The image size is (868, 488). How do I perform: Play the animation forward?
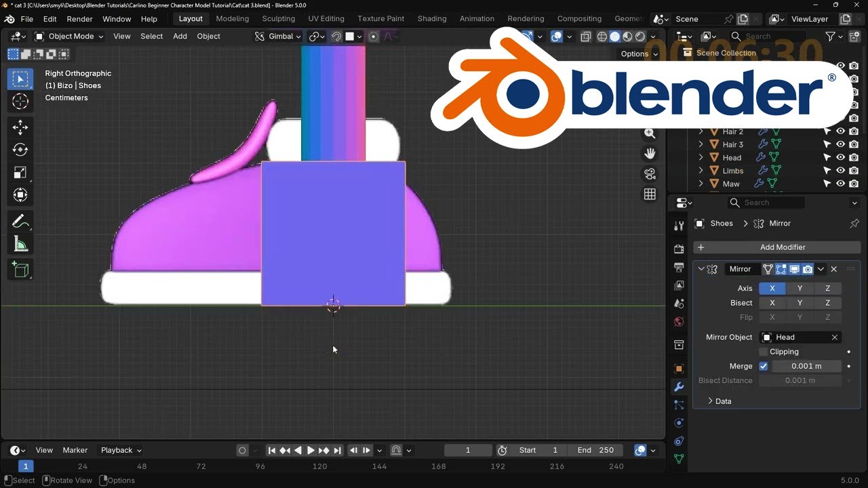click(311, 450)
